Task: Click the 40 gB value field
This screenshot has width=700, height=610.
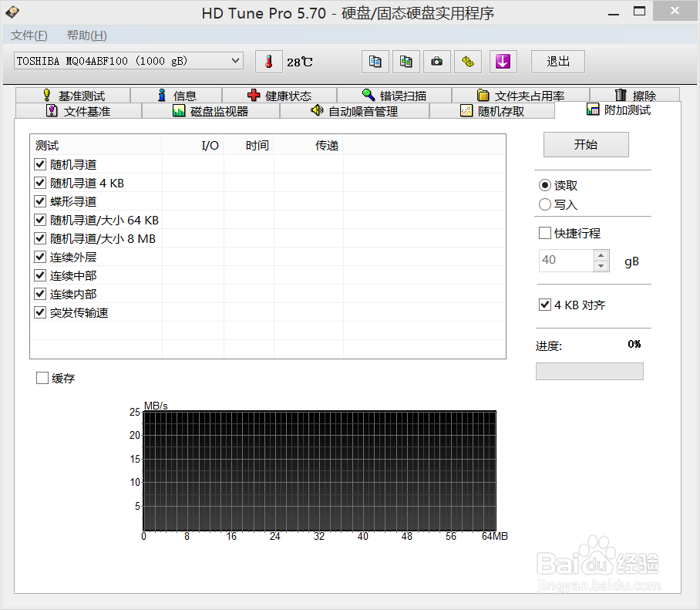Action: (567, 261)
